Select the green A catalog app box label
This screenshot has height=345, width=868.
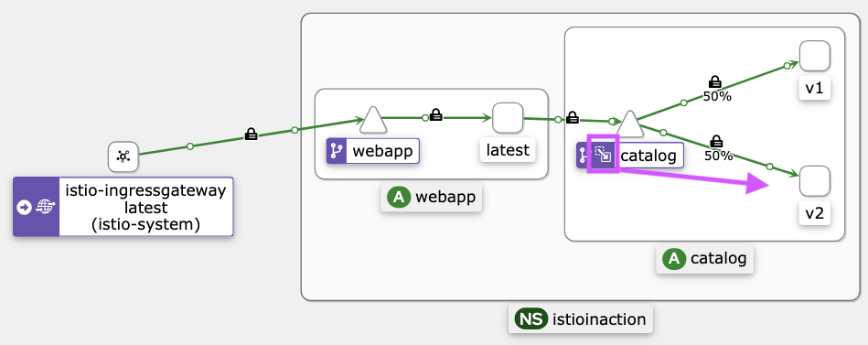click(x=704, y=258)
